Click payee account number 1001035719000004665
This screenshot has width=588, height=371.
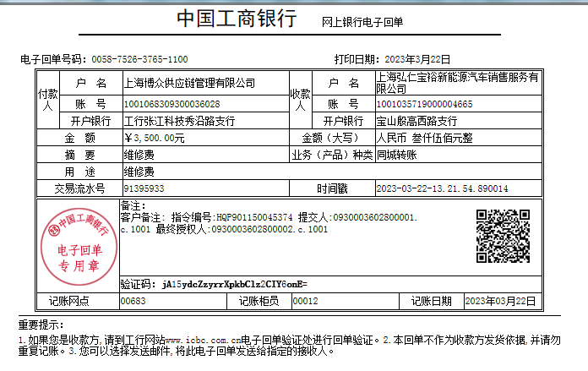pos(424,105)
